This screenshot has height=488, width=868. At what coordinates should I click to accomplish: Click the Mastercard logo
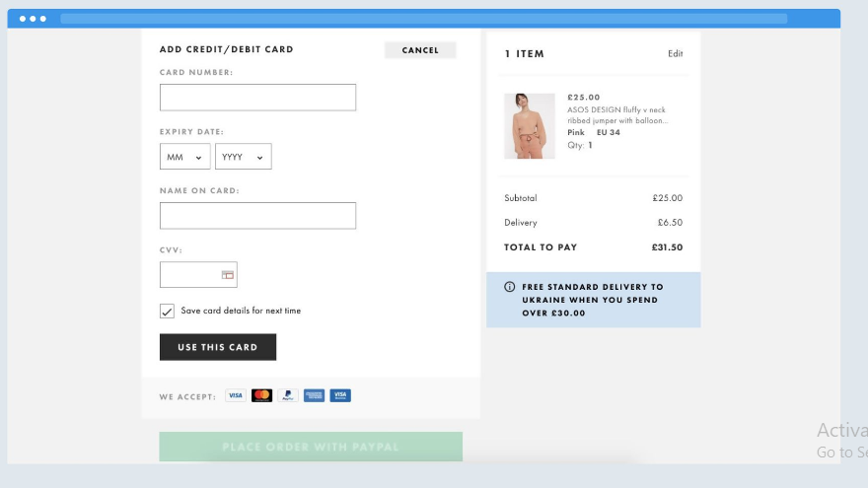point(261,395)
